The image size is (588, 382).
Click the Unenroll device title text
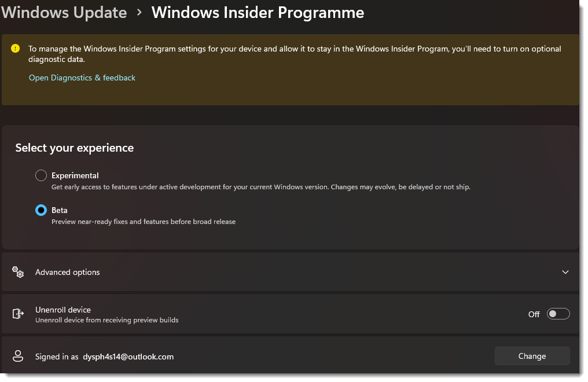[x=63, y=310]
